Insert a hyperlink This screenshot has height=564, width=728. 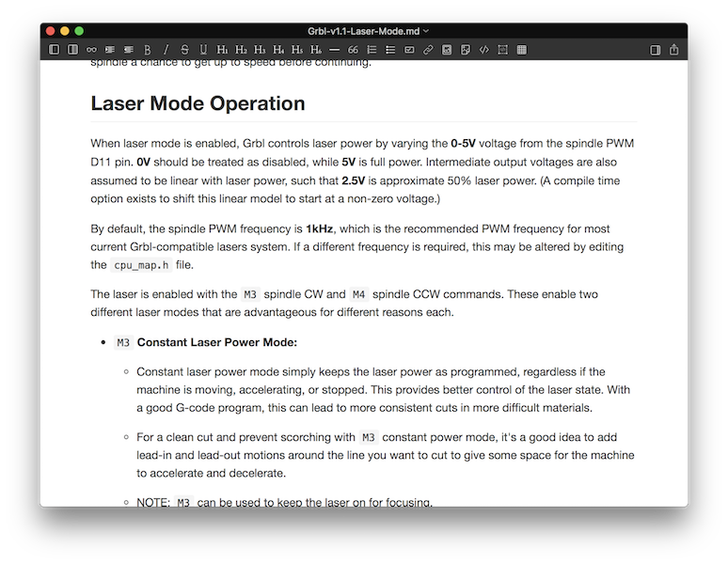tap(428, 50)
